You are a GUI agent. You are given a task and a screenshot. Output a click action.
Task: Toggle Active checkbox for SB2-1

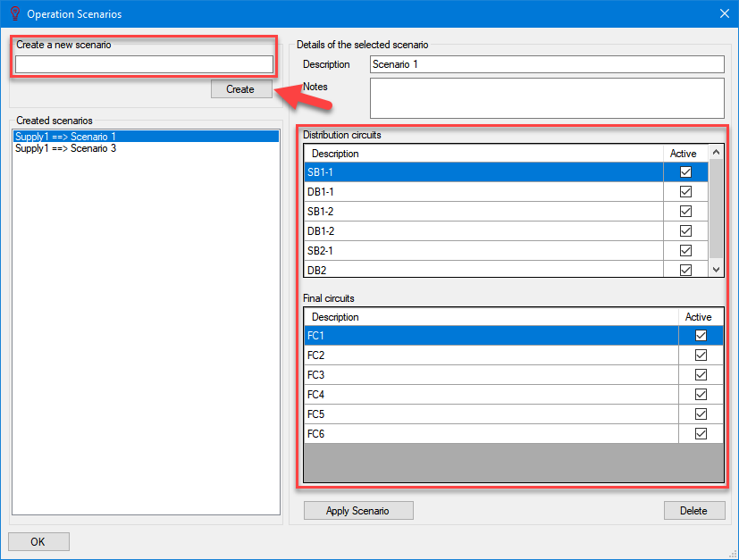pyautogui.click(x=685, y=251)
